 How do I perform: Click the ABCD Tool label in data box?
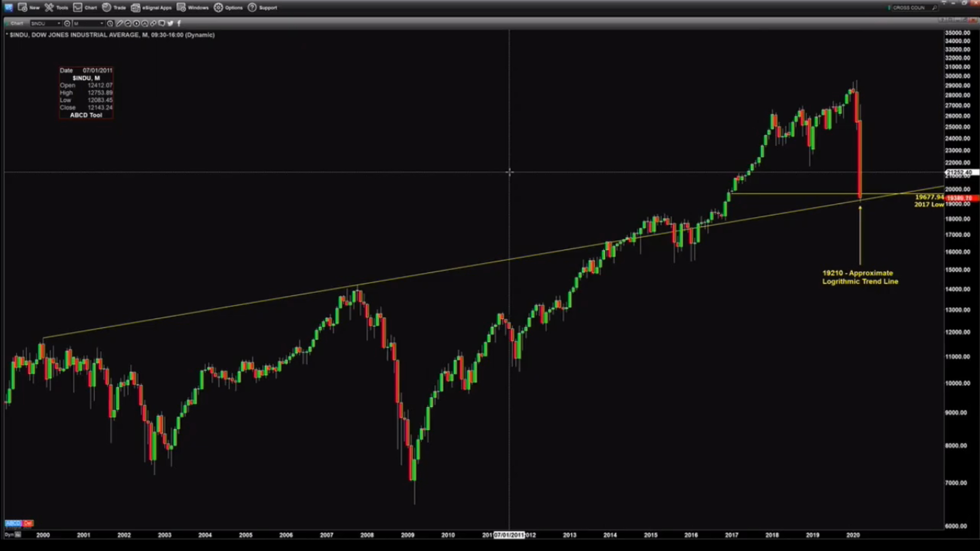(86, 115)
